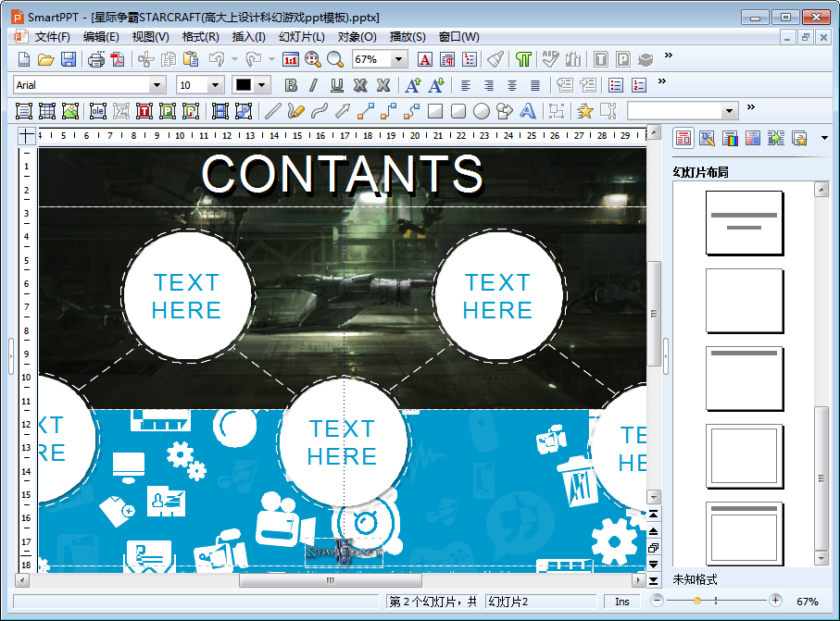Expand the 67% zoom level dropdown
Screen dimensions: 840x621
[x=399, y=59]
